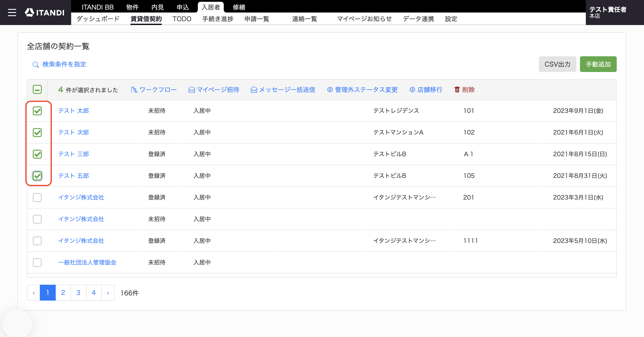Go to page 3
644x337 pixels.
coord(78,293)
